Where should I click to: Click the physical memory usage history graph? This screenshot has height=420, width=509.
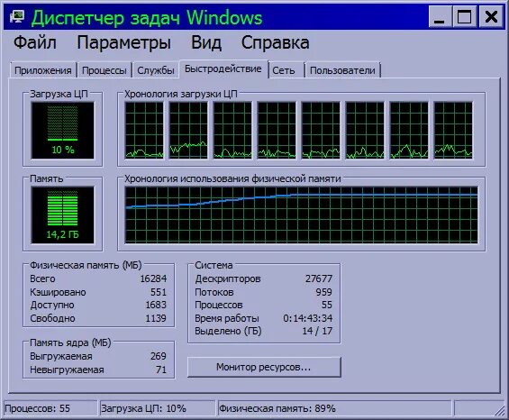[x=301, y=215]
